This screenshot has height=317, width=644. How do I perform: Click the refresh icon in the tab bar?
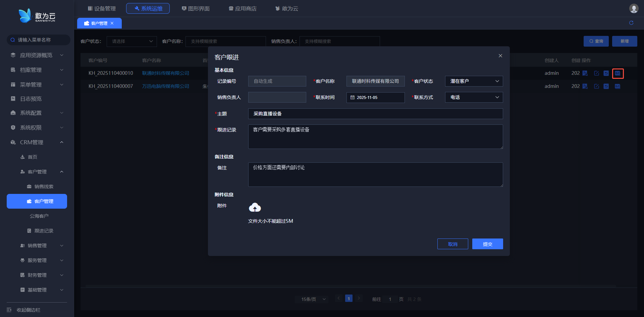[x=631, y=23]
